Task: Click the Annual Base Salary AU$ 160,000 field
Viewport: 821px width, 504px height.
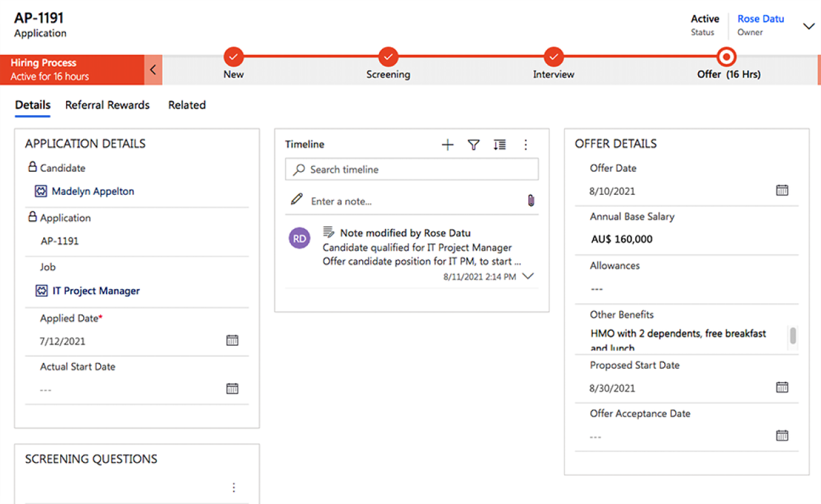Action: 622,239
